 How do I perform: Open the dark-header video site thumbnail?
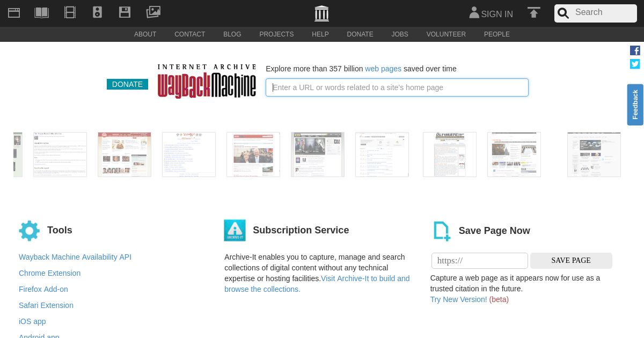tap(318, 155)
